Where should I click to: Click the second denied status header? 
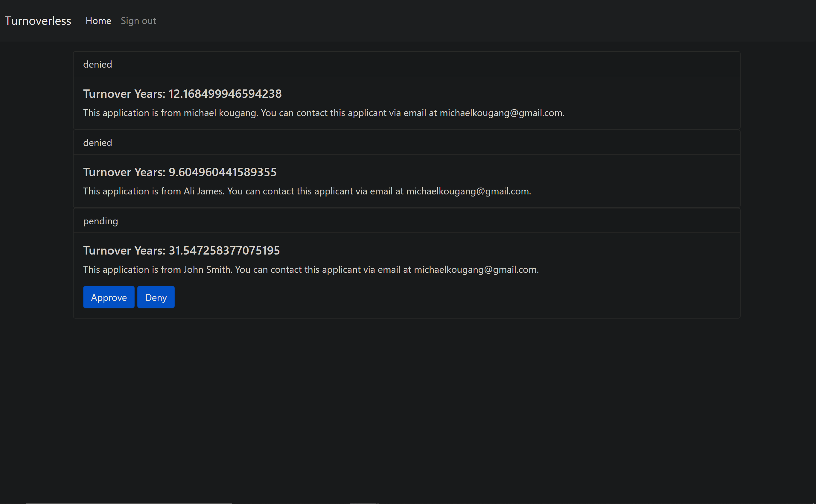coord(97,142)
